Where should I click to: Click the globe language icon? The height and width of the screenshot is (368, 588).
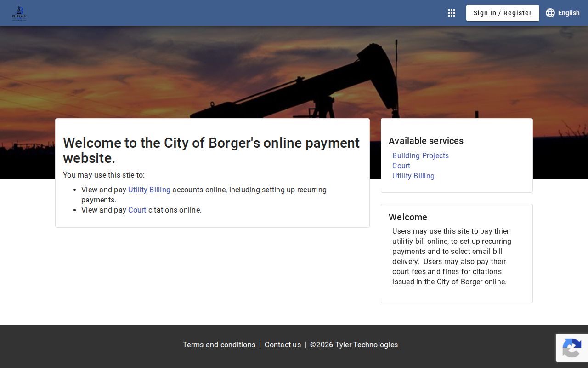(x=550, y=13)
